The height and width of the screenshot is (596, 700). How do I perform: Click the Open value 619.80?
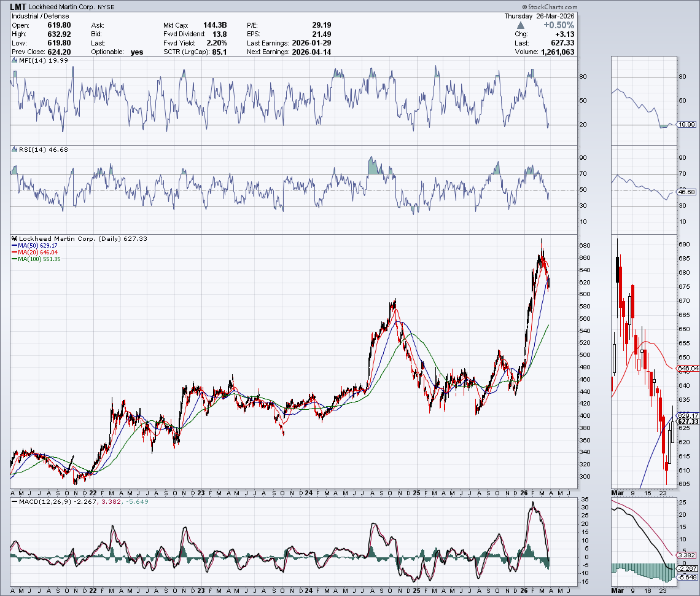(x=60, y=25)
